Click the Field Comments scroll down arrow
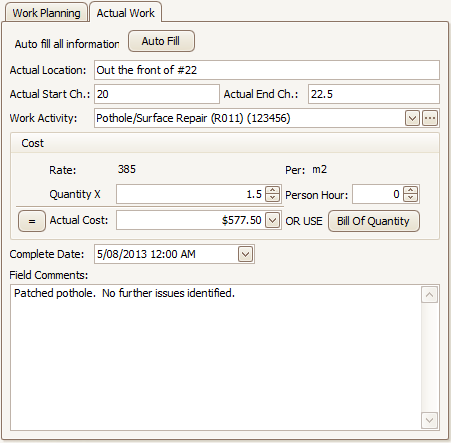 [429, 420]
